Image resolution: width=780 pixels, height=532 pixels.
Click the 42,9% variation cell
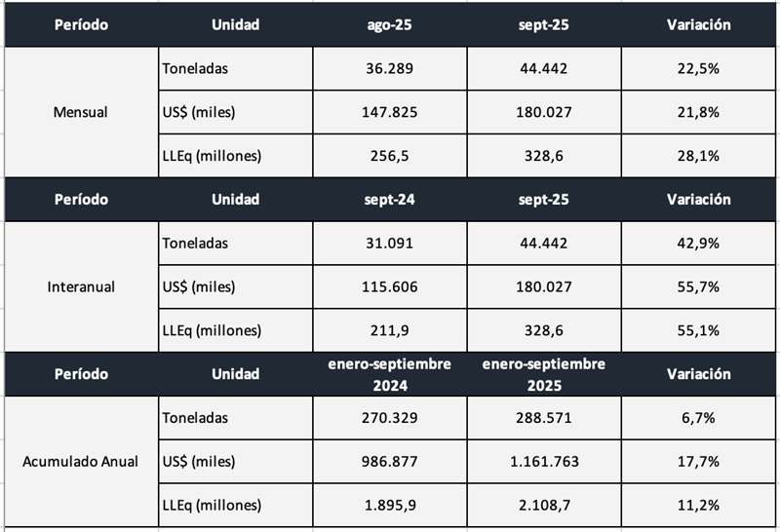[x=698, y=244]
